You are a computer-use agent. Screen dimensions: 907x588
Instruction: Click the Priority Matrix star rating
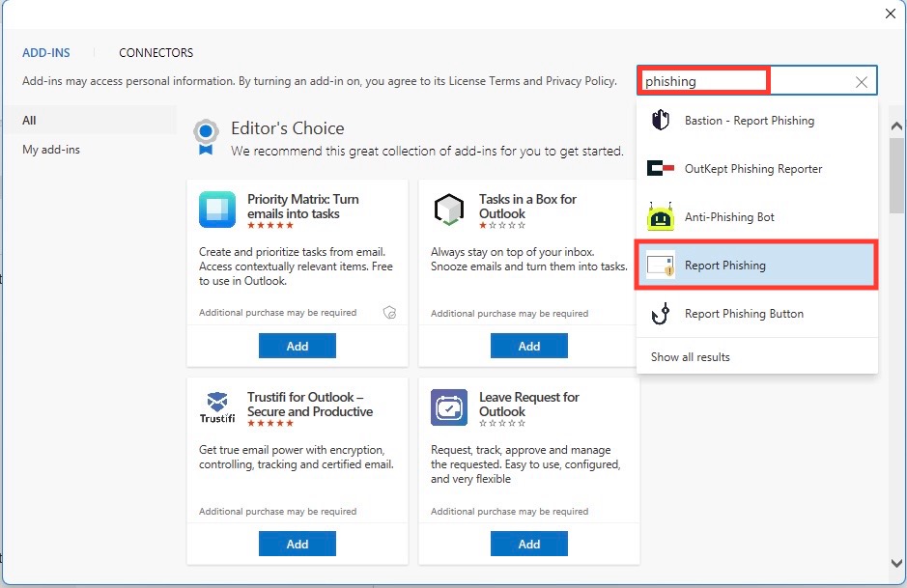[270, 226]
